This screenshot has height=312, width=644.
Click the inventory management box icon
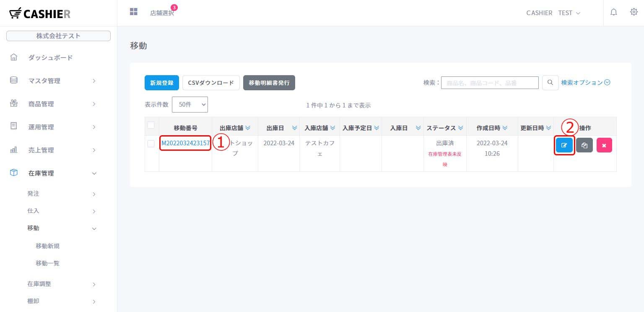[14, 173]
